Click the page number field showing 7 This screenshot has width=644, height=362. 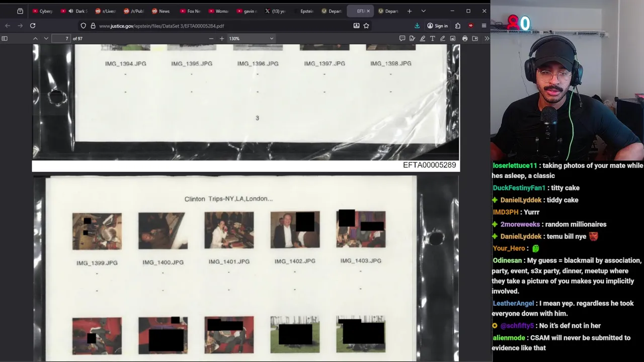tap(61, 39)
